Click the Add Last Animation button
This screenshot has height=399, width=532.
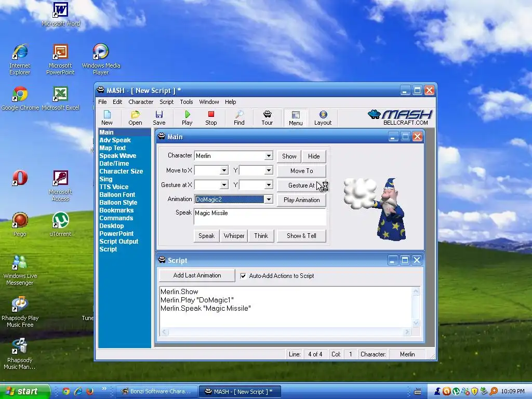tap(197, 275)
